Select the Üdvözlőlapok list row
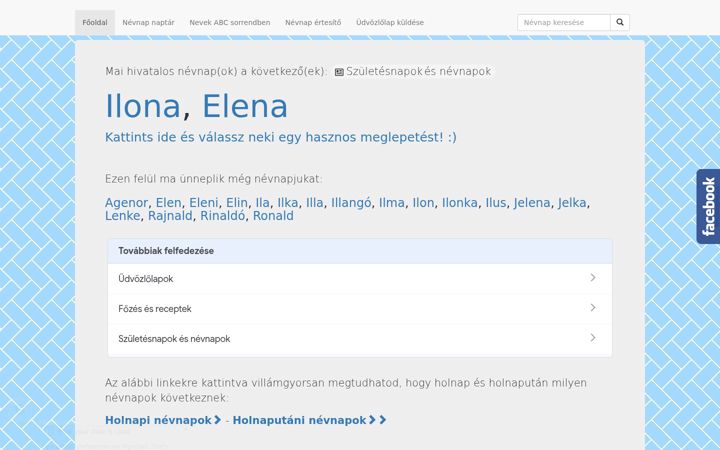Viewport: 720px width, 450px height. (x=360, y=278)
